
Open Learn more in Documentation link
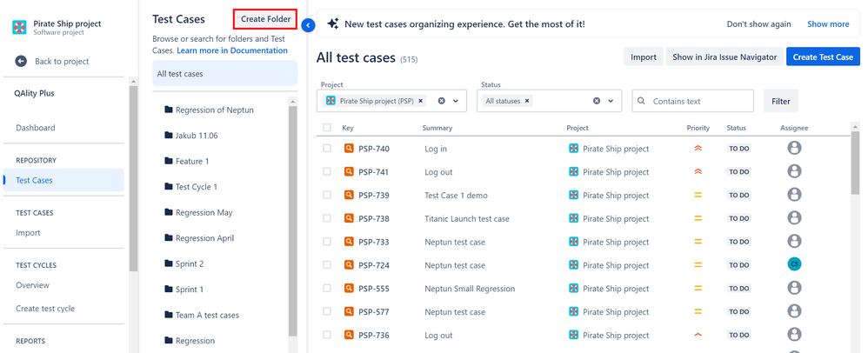232,50
